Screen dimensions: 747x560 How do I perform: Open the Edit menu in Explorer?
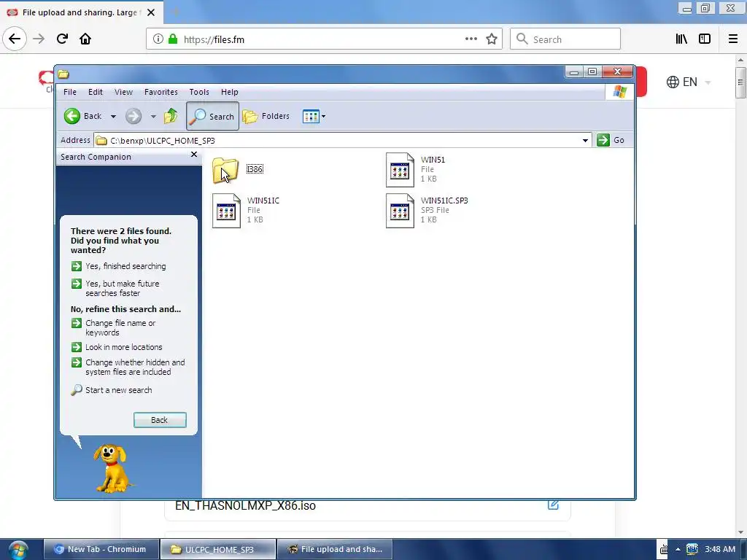96,92
